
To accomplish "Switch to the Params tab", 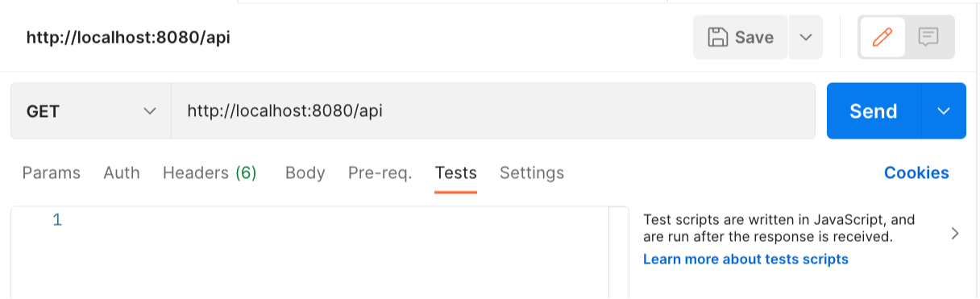I will point(52,172).
